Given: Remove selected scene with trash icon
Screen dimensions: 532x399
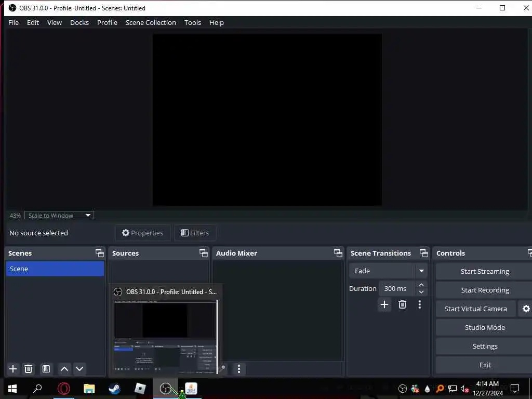Looking at the screenshot, I should pos(29,369).
